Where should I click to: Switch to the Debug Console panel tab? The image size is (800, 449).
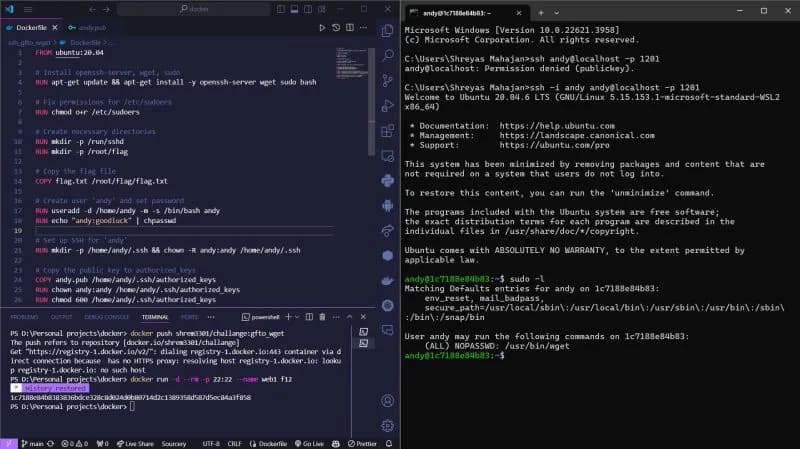[x=107, y=317]
